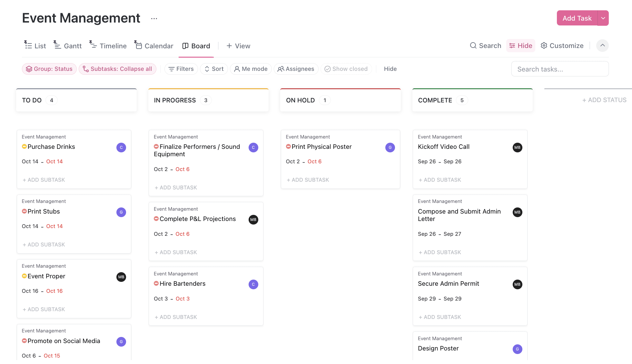This screenshot has width=632, height=364.
Task: Click the Board view icon
Action: (184, 45)
